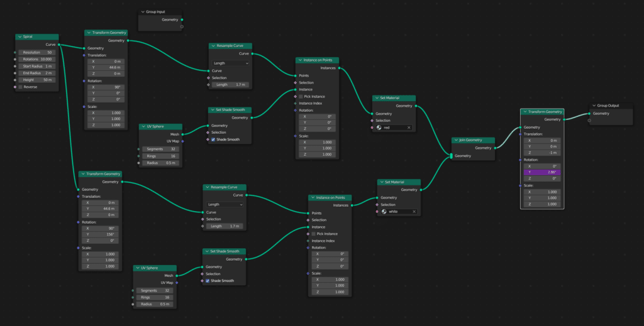The height and width of the screenshot is (326, 644).
Task: Open the Length mode dropdown in the upper Resample Curve node
Action: [230, 63]
